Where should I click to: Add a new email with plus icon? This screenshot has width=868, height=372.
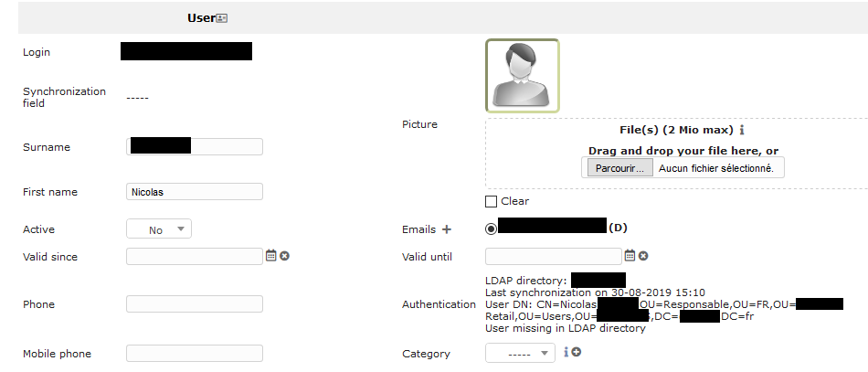(x=447, y=229)
